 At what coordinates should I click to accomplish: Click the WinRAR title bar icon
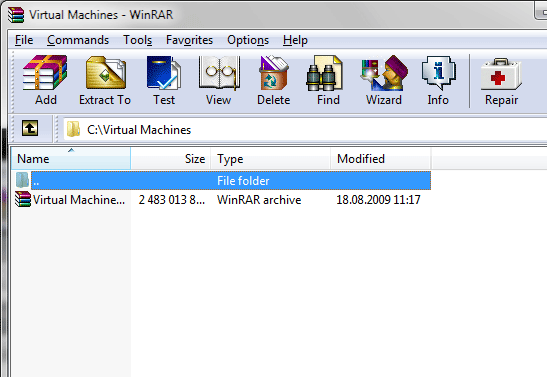click(16, 15)
